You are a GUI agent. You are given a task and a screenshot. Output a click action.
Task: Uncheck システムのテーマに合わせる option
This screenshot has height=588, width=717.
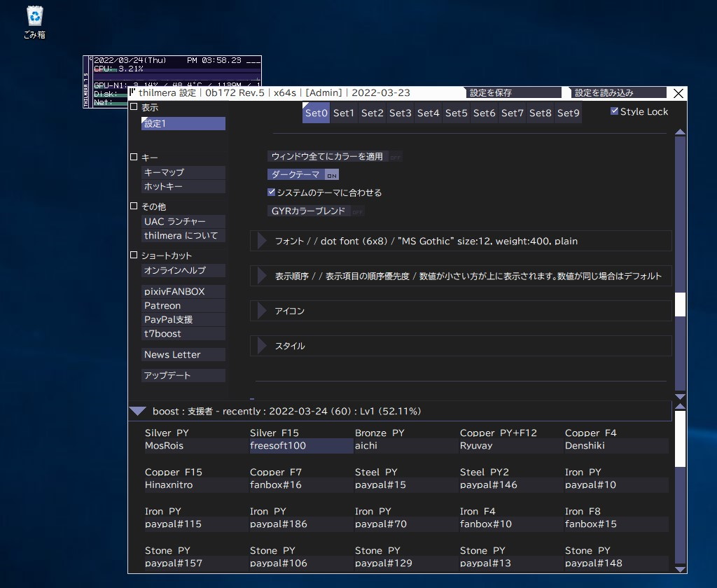[x=271, y=192]
